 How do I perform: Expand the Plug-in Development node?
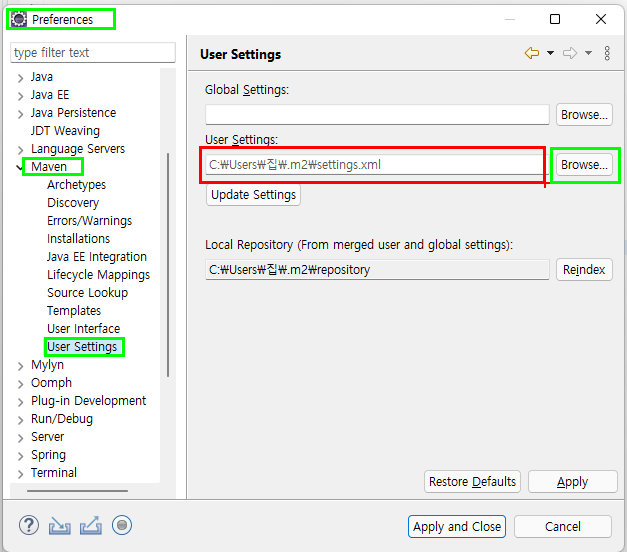tap(20, 402)
